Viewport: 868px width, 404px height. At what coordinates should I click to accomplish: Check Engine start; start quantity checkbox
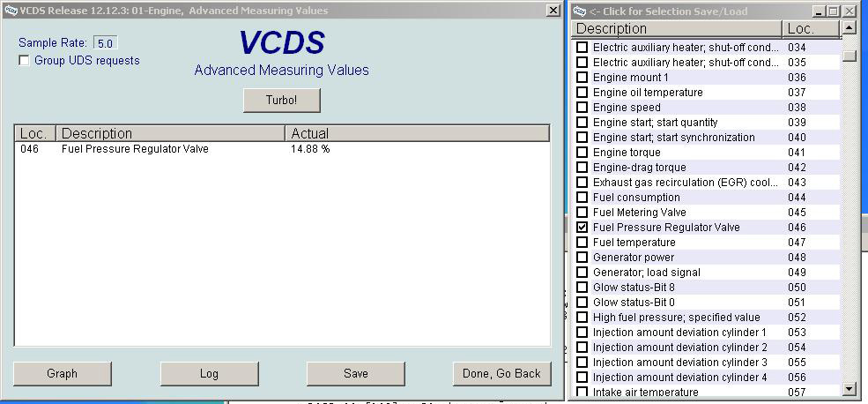[582, 122]
